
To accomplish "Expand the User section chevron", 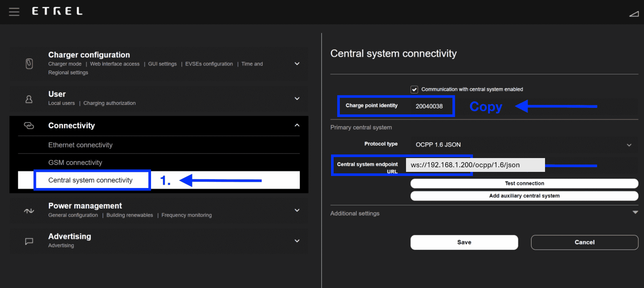I will click(297, 99).
